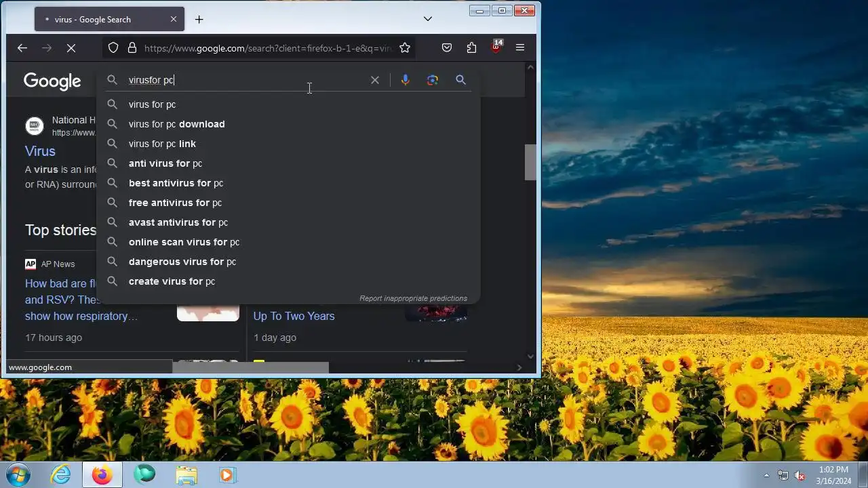
Task: Choose suggestion 'online scan virus for pc'
Action: pos(288,242)
